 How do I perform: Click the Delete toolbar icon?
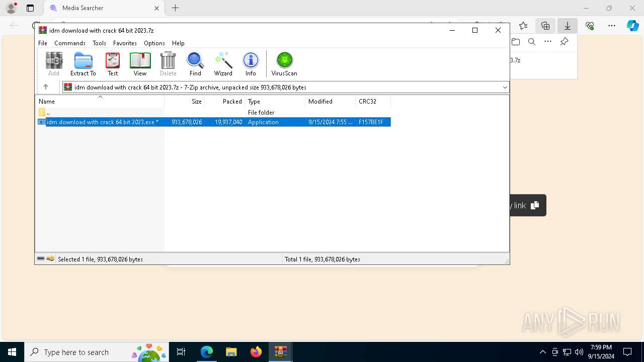click(168, 64)
